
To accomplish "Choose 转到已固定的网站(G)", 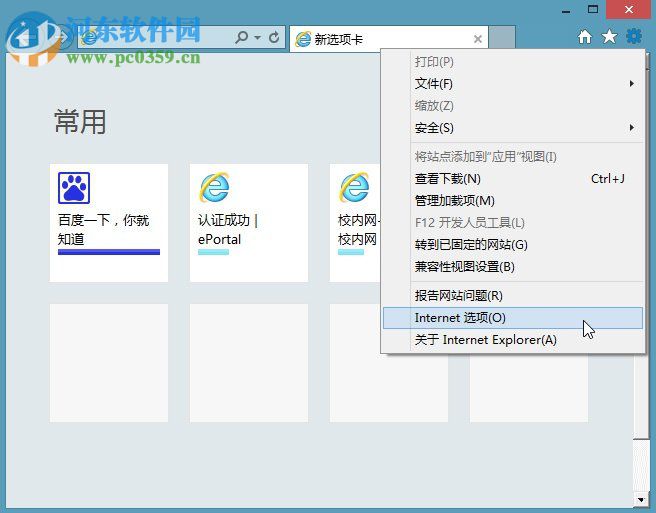I will point(514,245).
